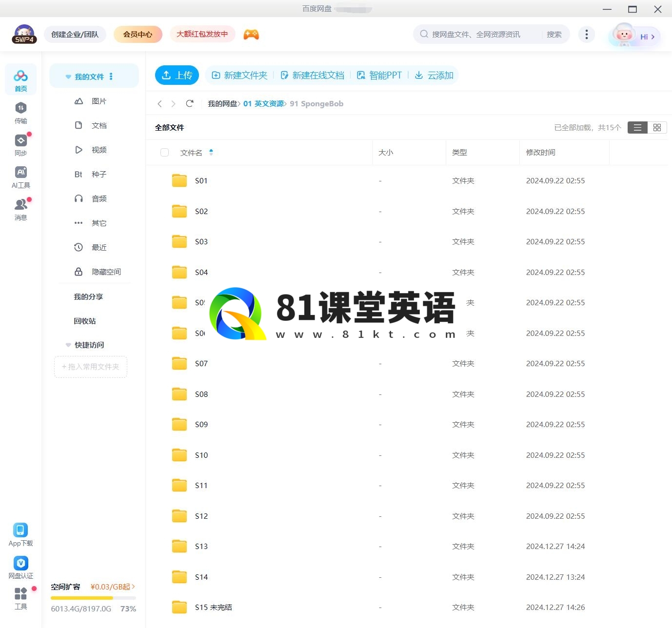
Task: Refresh the file list
Action: (x=190, y=103)
